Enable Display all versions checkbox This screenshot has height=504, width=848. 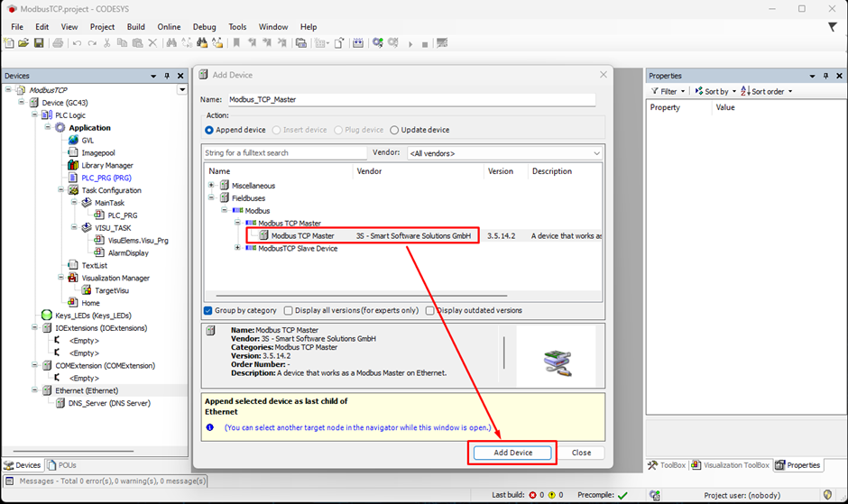coord(289,310)
